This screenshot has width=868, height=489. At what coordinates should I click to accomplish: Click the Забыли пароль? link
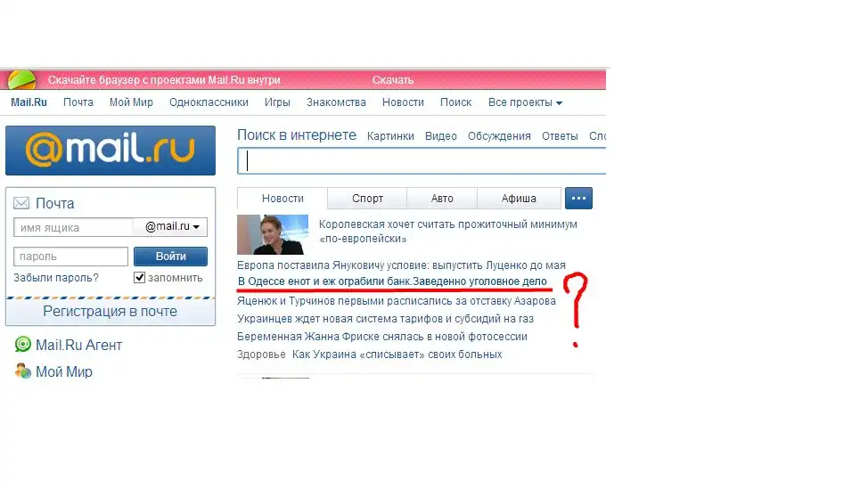click(56, 278)
